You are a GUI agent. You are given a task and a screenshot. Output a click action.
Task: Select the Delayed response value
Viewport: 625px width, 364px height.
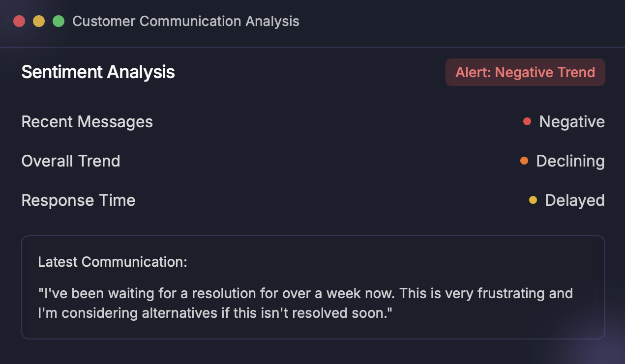[575, 200]
